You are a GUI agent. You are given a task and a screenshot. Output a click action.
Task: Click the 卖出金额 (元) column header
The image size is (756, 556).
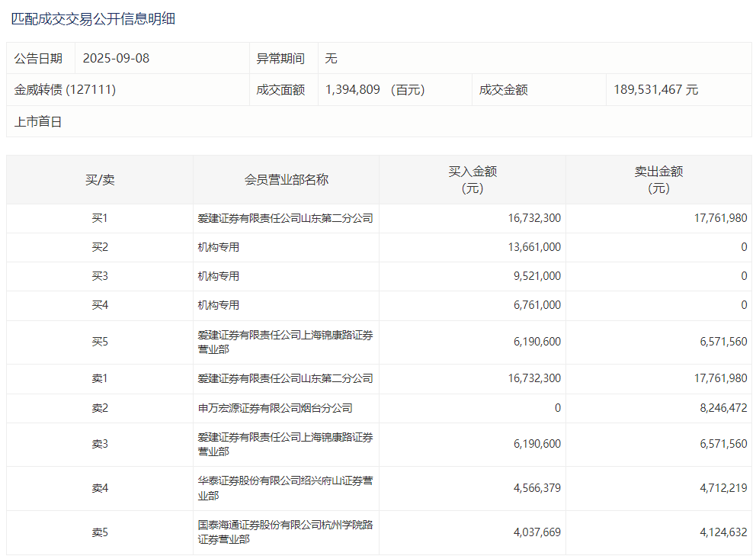pyautogui.click(x=658, y=180)
